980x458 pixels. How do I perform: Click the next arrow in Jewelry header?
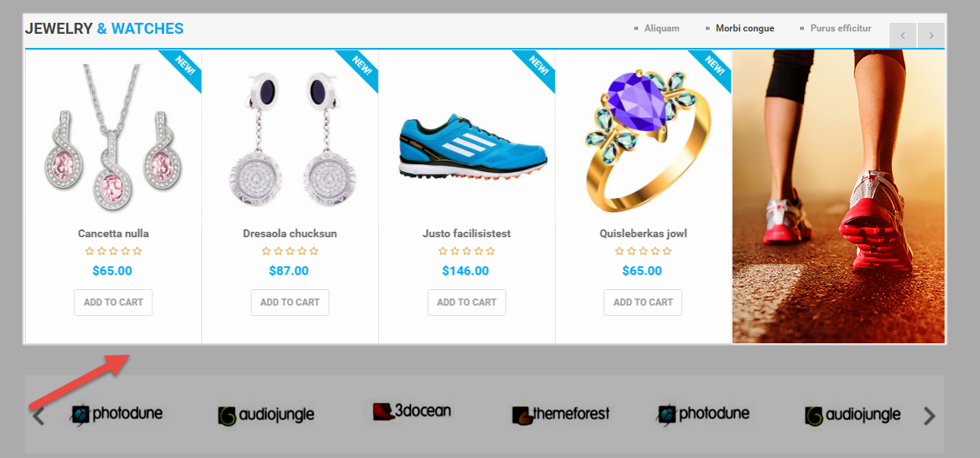931,35
